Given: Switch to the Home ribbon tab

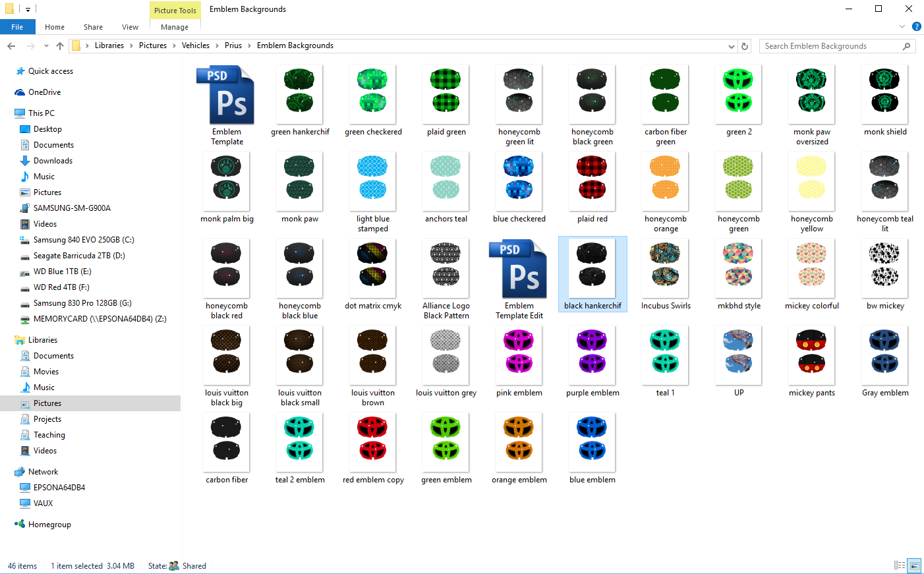Looking at the screenshot, I should pyautogui.click(x=55, y=27).
